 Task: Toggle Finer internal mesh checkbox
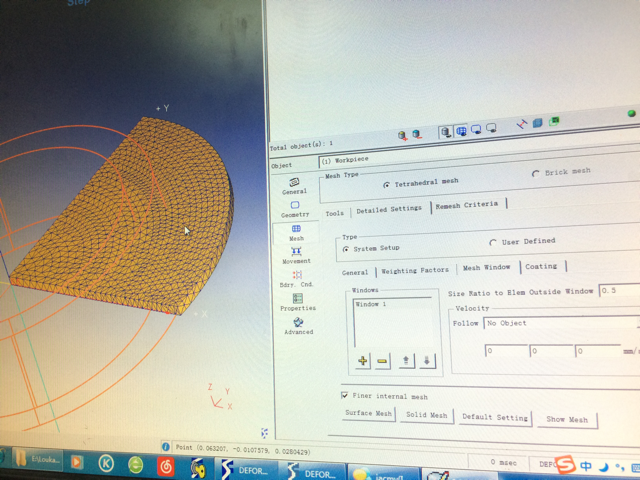(345, 395)
